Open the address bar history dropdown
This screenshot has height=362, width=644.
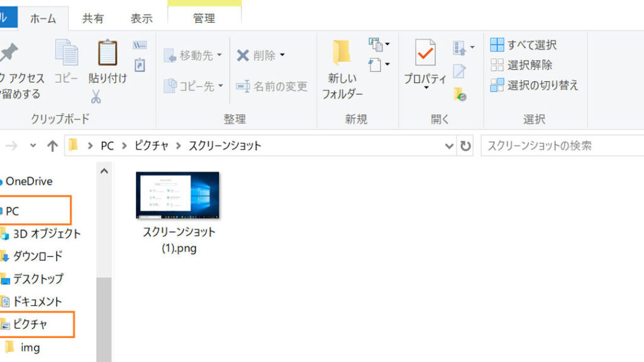[449, 146]
